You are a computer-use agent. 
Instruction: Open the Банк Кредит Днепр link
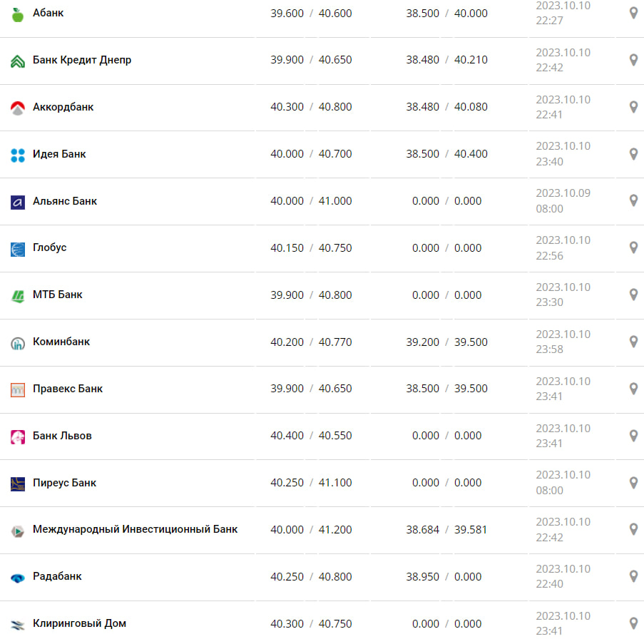pyautogui.click(x=82, y=60)
